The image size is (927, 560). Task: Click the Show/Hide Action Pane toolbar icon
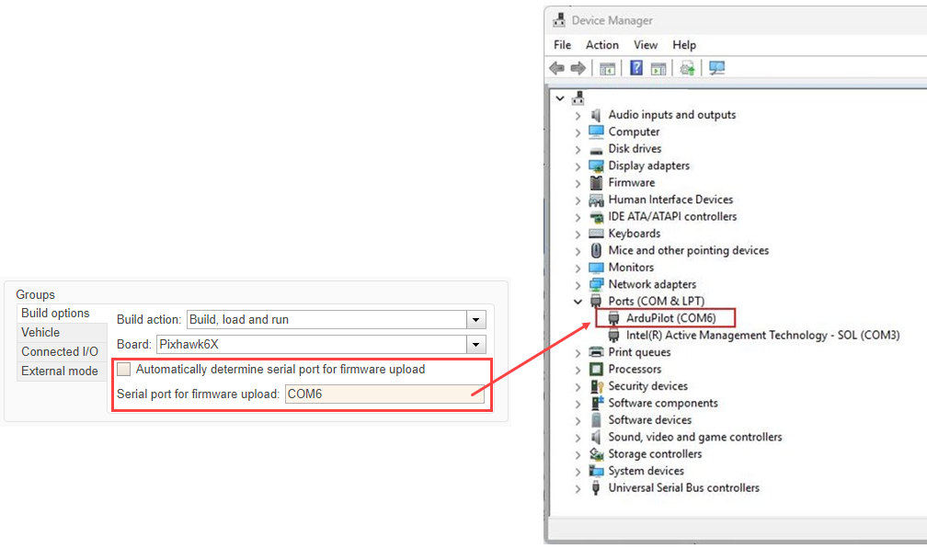pyautogui.click(x=658, y=68)
